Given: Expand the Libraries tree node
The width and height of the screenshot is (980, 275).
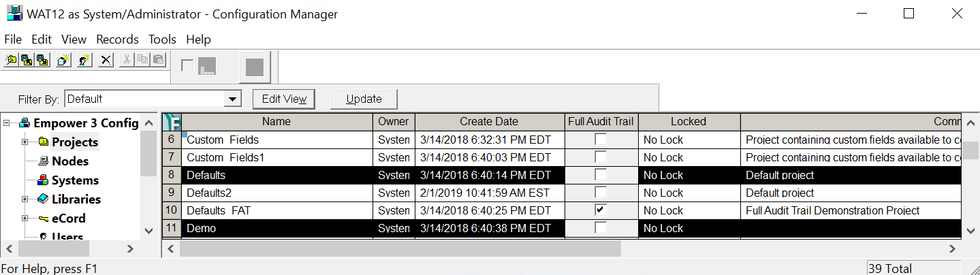Looking at the screenshot, I should pyautogui.click(x=25, y=199).
